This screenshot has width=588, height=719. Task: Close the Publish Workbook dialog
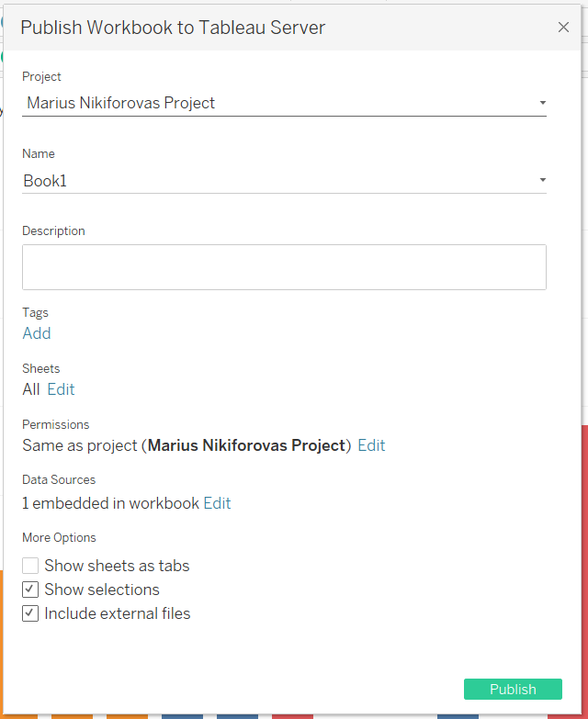pyautogui.click(x=563, y=28)
